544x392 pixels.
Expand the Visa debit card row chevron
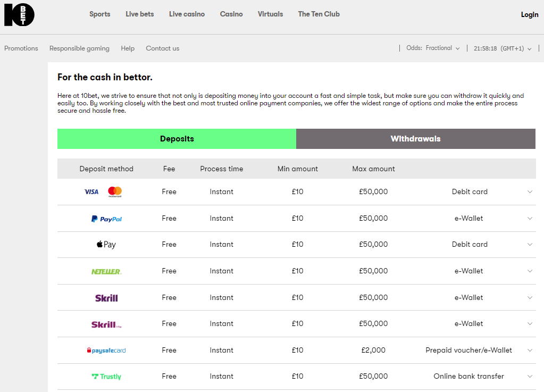[530, 192]
